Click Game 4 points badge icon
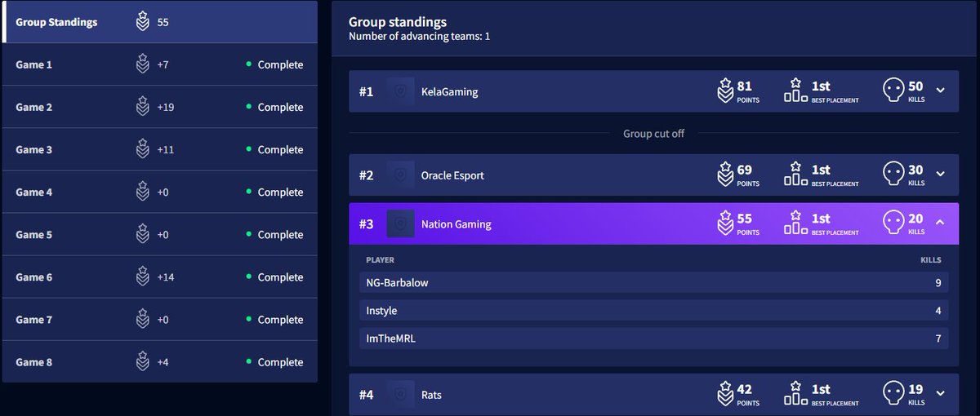The width and height of the screenshot is (980, 416). point(142,192)
